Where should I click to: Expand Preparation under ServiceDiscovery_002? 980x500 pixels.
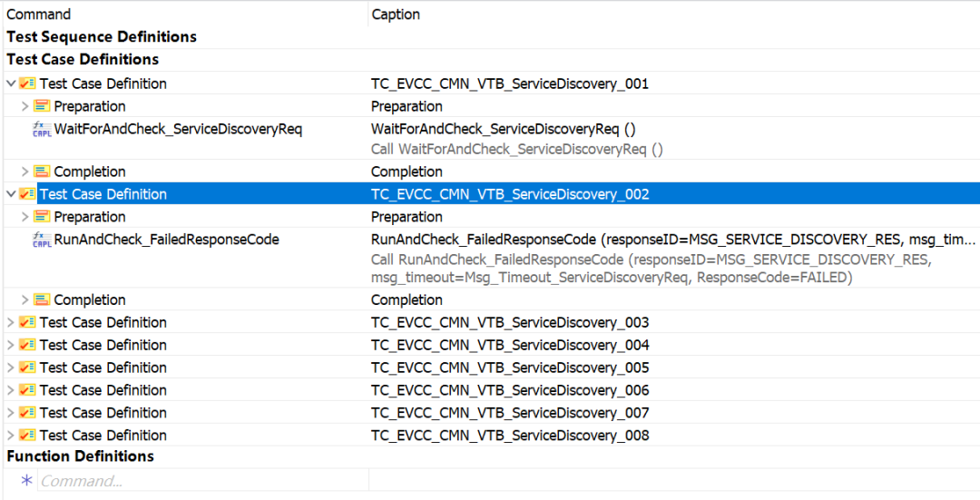(x=25, y=217)
